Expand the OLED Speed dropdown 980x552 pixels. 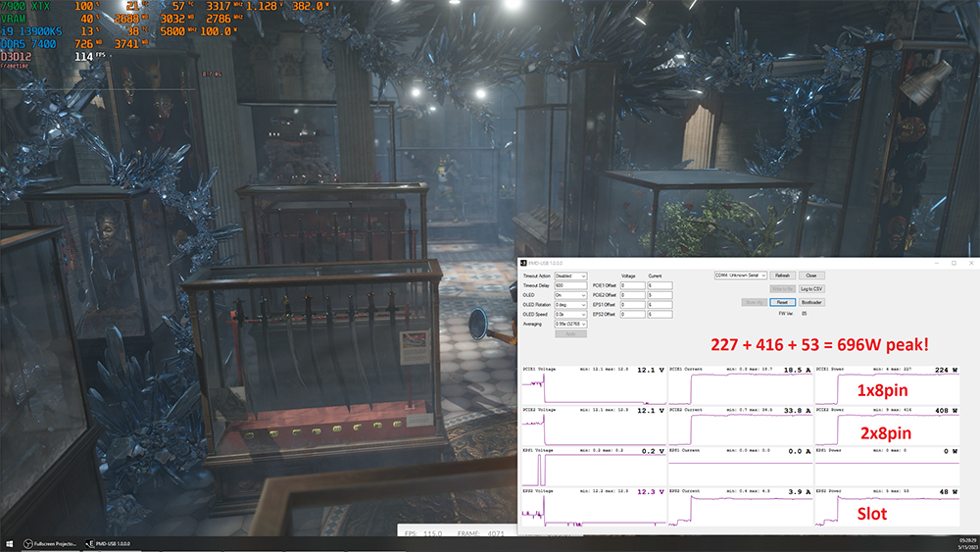click(x=570, y=315)
